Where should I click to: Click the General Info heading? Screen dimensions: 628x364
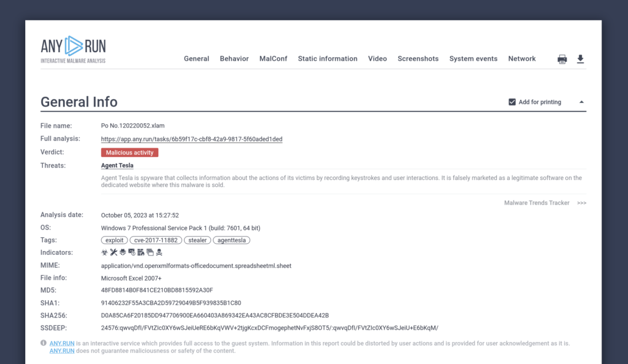[x=79, y=102]
